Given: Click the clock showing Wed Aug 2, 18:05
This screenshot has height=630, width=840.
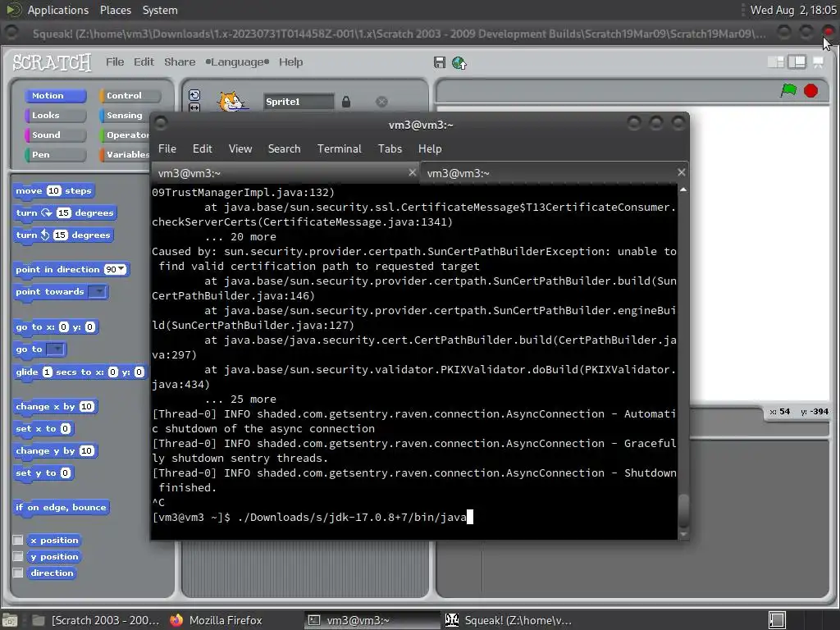Looking at the screenshot, I should point(793,10).
